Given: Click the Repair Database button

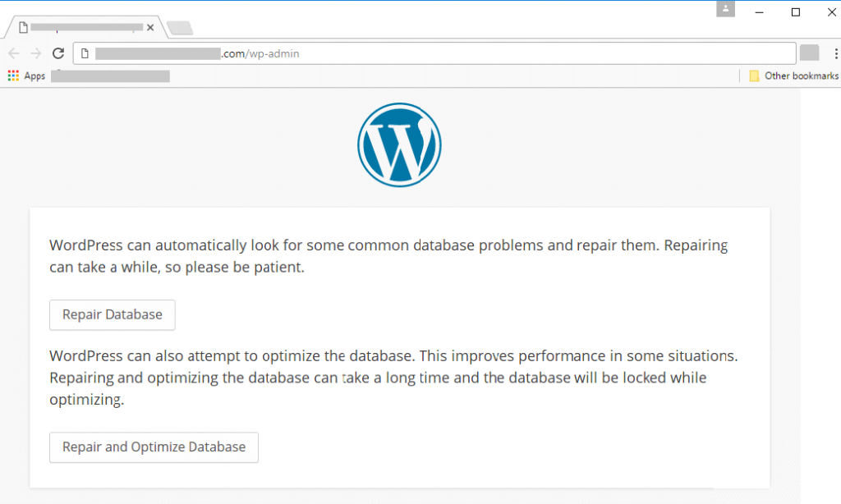Looking at the screenshot, I should point(112,314).
